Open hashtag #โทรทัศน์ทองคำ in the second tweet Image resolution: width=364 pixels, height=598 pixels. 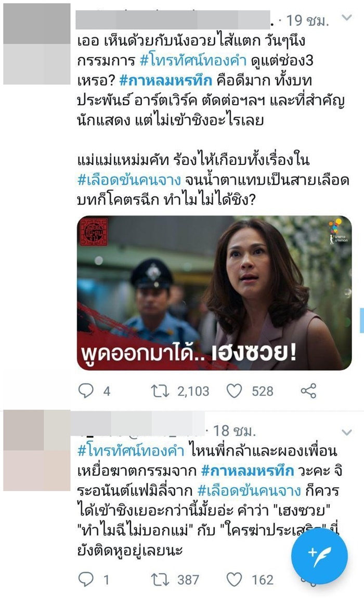click(x=131, y=451)
